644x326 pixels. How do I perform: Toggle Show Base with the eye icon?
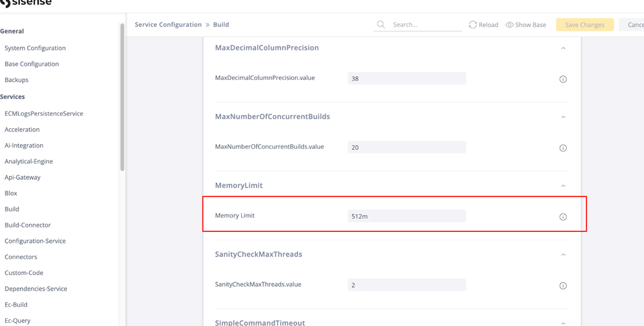tap(509, 24)
